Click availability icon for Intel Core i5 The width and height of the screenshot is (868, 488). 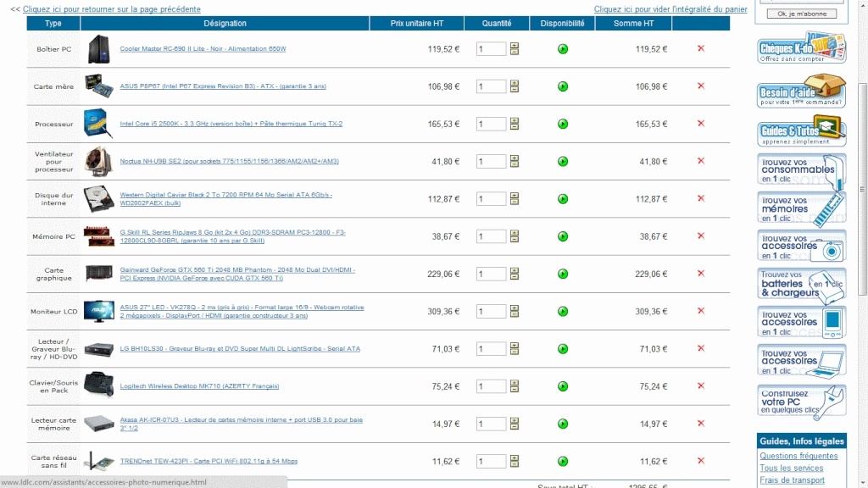(563, 124)
